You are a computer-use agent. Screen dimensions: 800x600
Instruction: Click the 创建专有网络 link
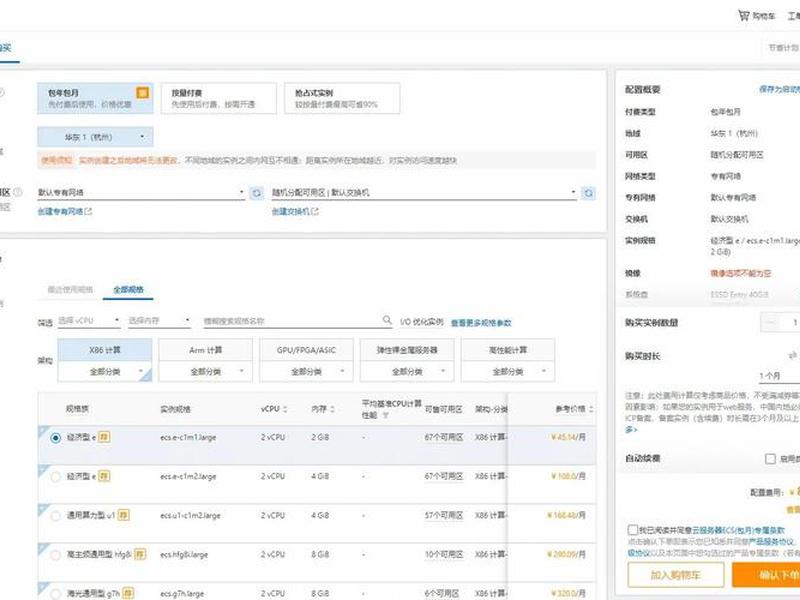click(60, 211)
